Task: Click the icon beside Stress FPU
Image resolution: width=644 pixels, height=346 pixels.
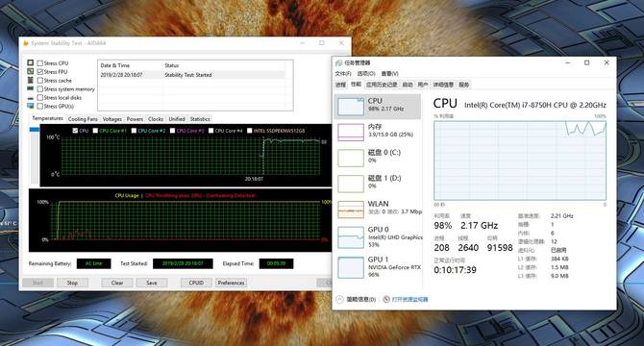Action: point(31,71)
